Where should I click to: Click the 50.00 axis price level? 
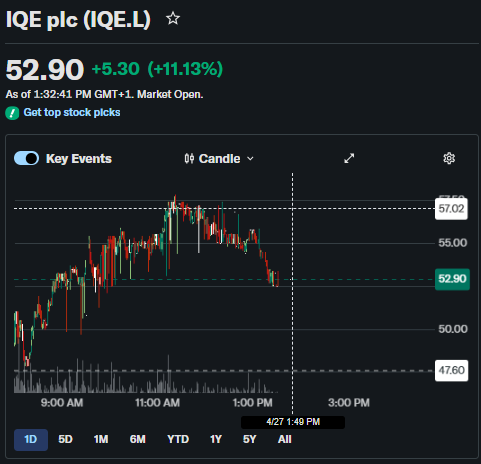pyautogui.click(x=452, y=329)
